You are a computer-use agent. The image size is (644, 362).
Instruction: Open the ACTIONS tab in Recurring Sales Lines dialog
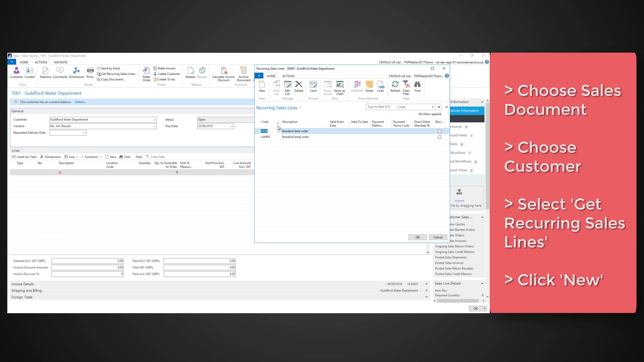click(x=288, y=76)
